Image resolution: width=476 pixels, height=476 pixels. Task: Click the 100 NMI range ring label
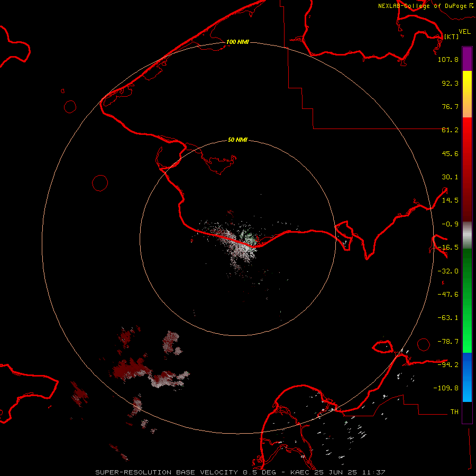[x=237, y=42]
